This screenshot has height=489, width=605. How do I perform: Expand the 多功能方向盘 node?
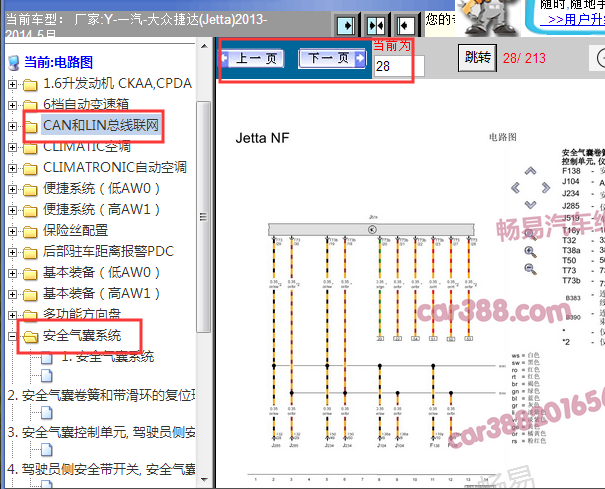[x=12, y=315]
